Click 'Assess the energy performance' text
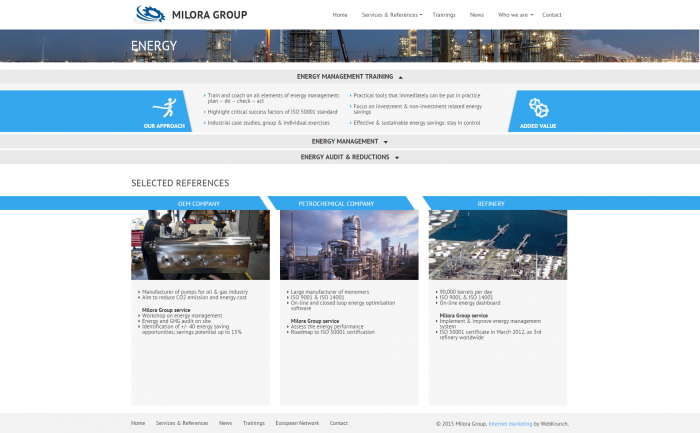The image size is (700, 433). [x=327, y=327]
